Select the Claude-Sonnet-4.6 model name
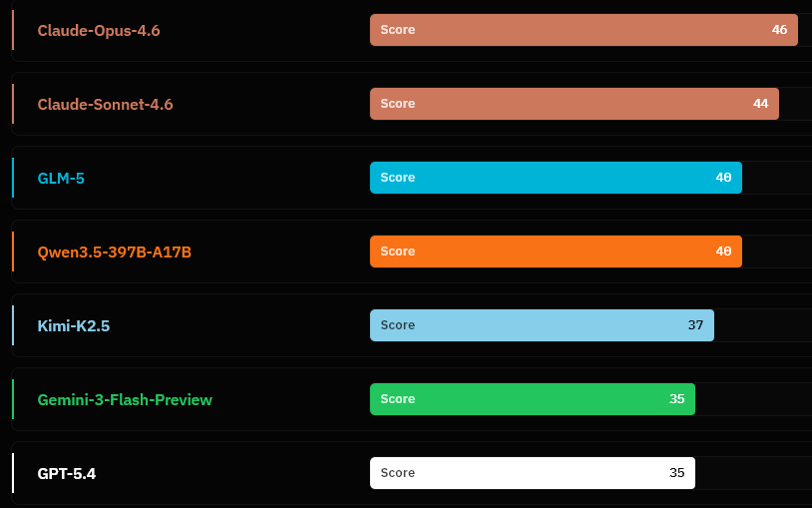This screenshot has height=508, width=812. pos(105,104)
